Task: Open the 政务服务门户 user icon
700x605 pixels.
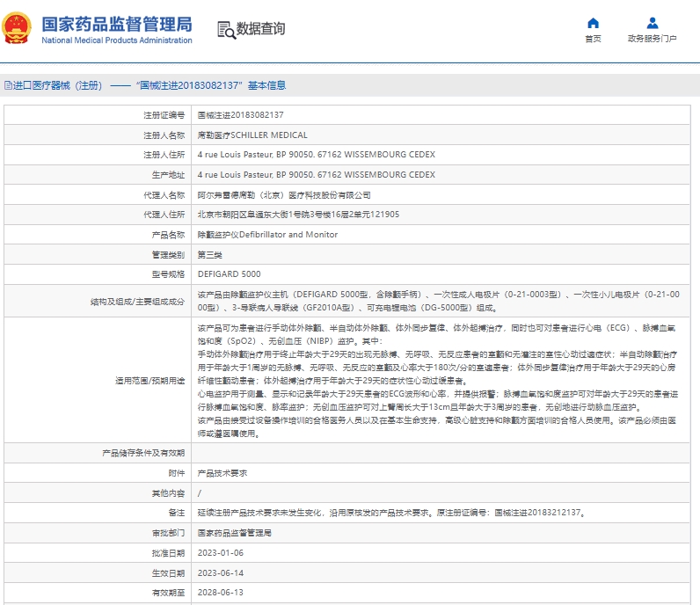Action: [x=653, y=23]
